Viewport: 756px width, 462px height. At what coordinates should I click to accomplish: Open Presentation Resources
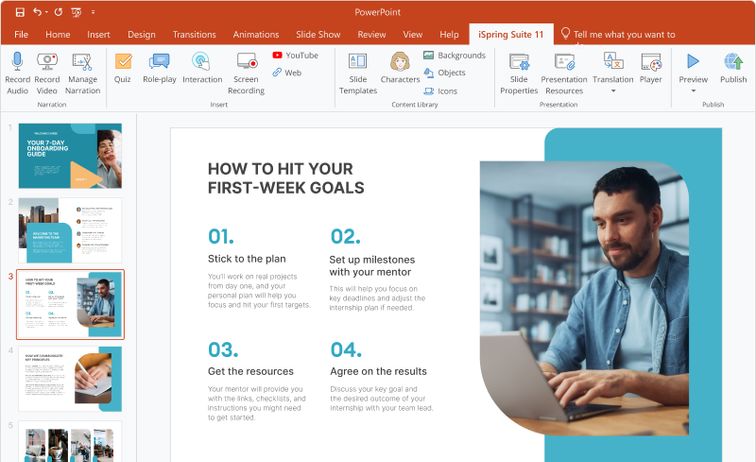[x=564, y=73]
